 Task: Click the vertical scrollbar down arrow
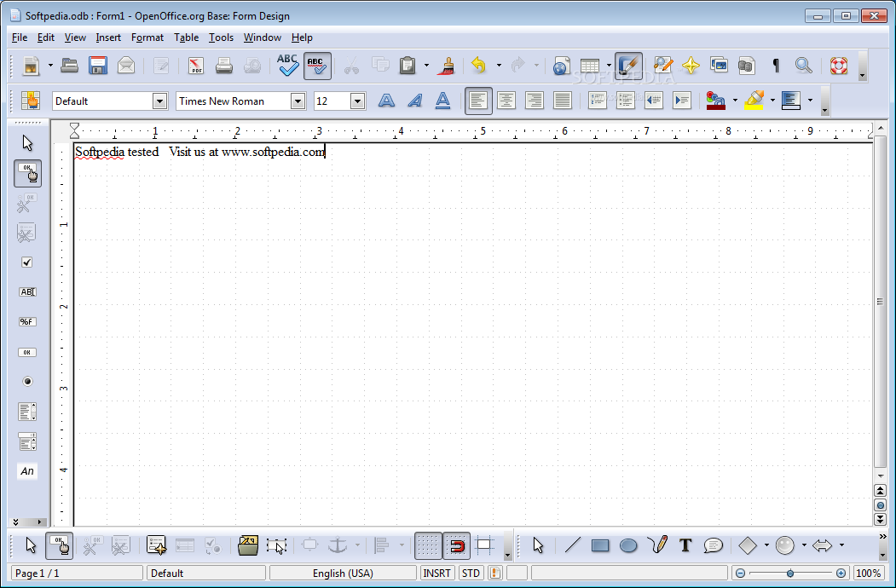coord(880,476)
